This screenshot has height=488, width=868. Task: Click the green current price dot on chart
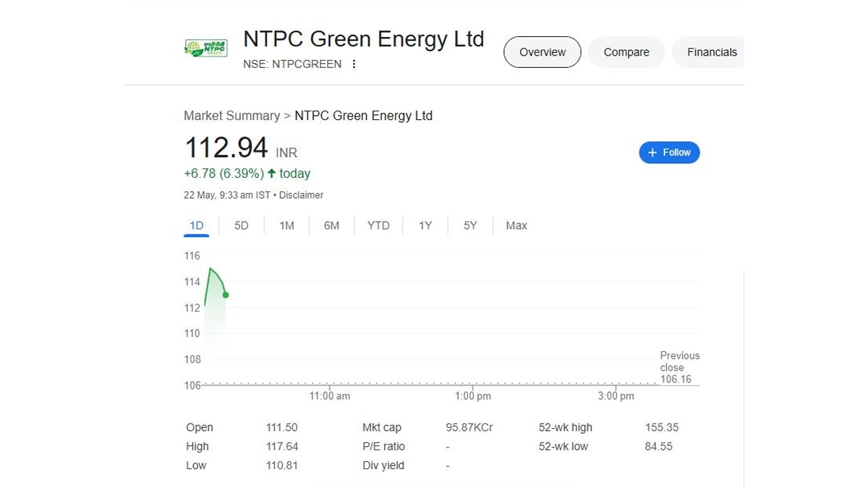click(226, 295)
